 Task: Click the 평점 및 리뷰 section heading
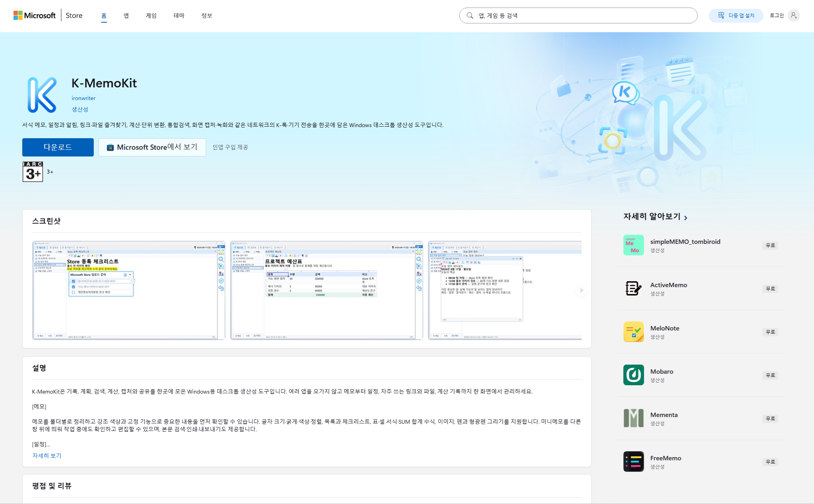point(52,486)
